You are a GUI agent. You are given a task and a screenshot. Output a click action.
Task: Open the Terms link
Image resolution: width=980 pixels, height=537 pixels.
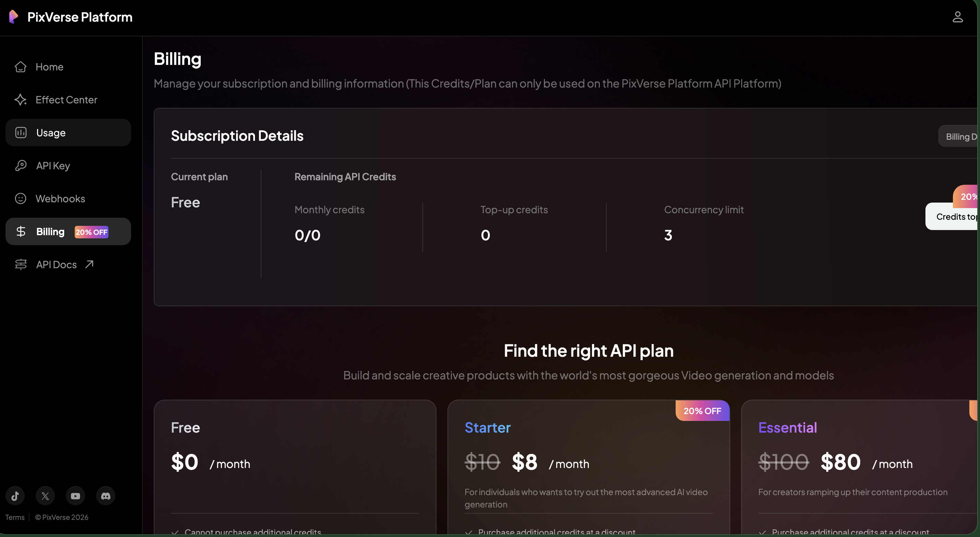pos(15,517)
